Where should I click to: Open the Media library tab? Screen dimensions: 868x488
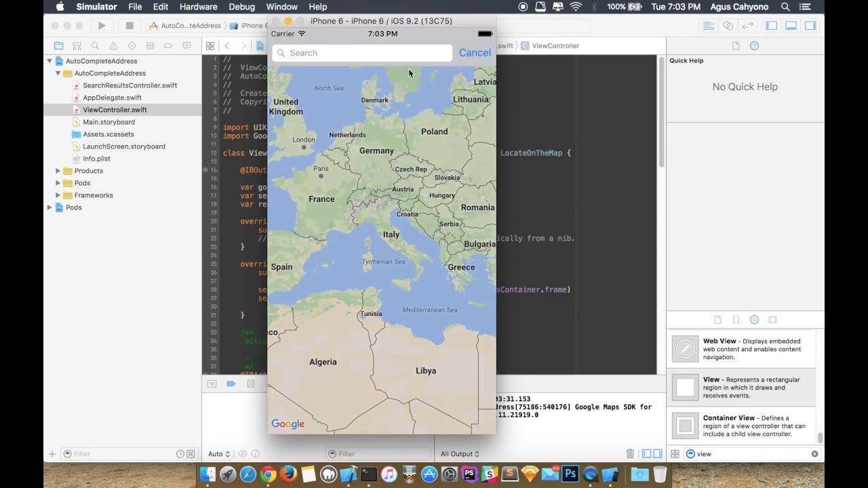(772, 320)
